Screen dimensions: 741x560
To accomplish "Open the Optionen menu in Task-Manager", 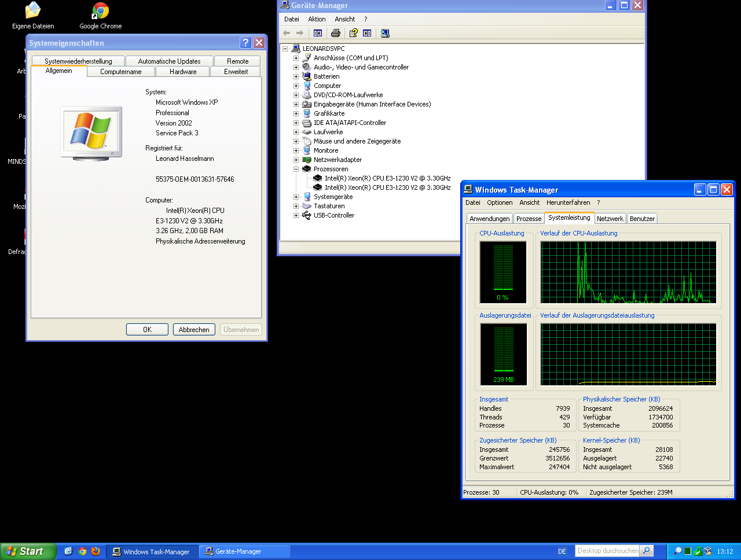I will [500, 202].
